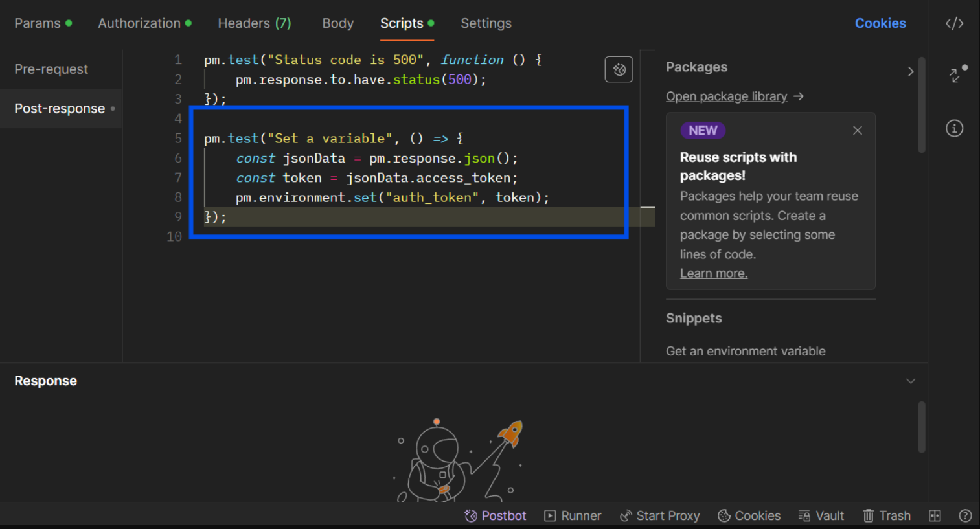Click Start Proxy in status bar
This screenshot has width=980, height=529.
659,515
